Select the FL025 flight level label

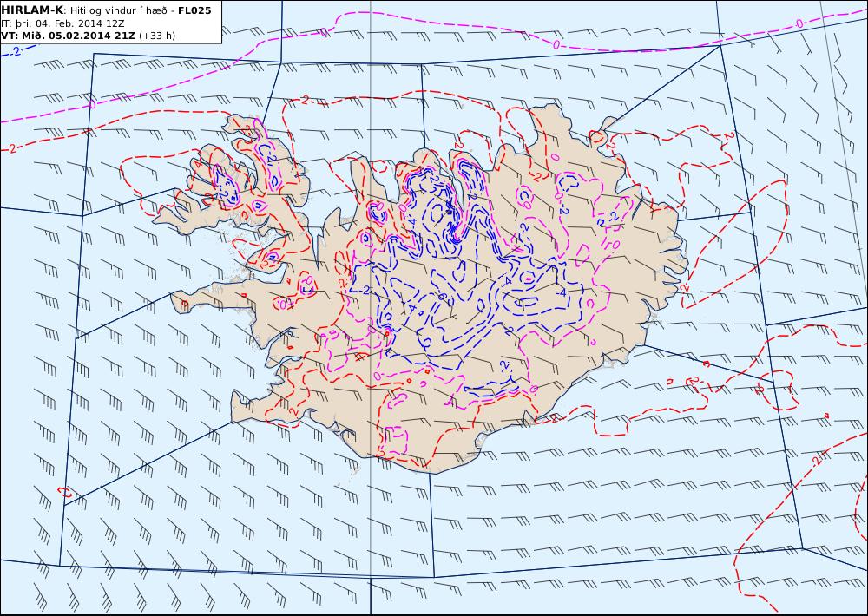click(x=194, y=10)
